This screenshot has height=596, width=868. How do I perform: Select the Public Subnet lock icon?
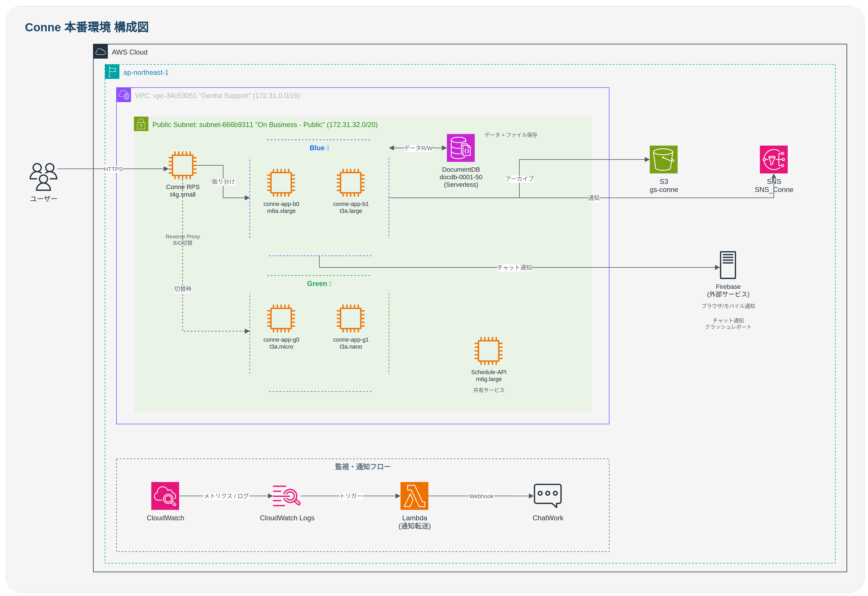coord(141,124)
